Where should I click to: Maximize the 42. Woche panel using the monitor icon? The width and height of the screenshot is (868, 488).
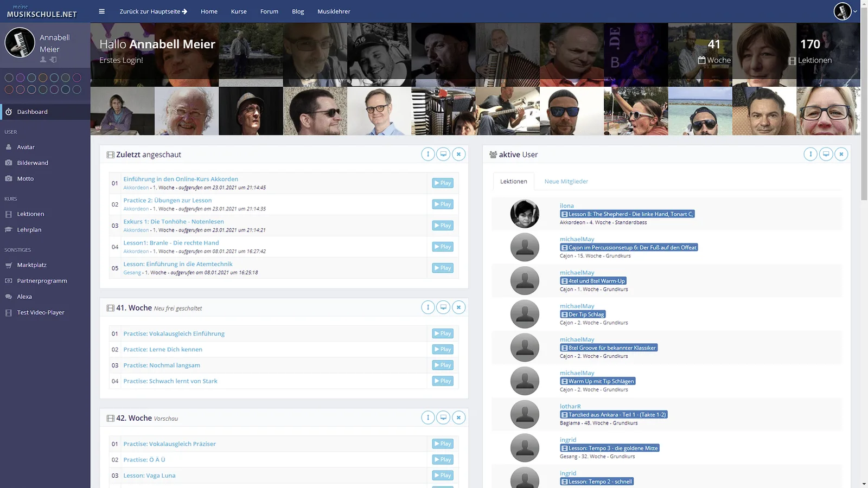tap(443, 418)
